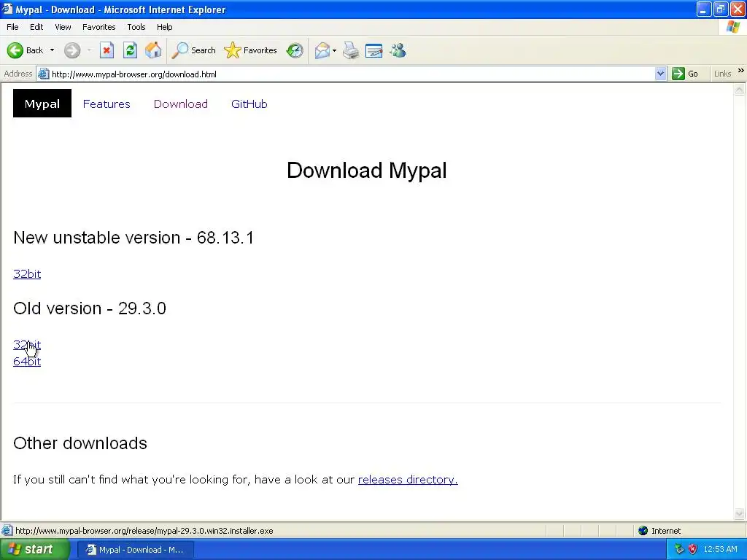Download 64bit old version 29.3.0
The image size is (747, 560).
point(27,362)
